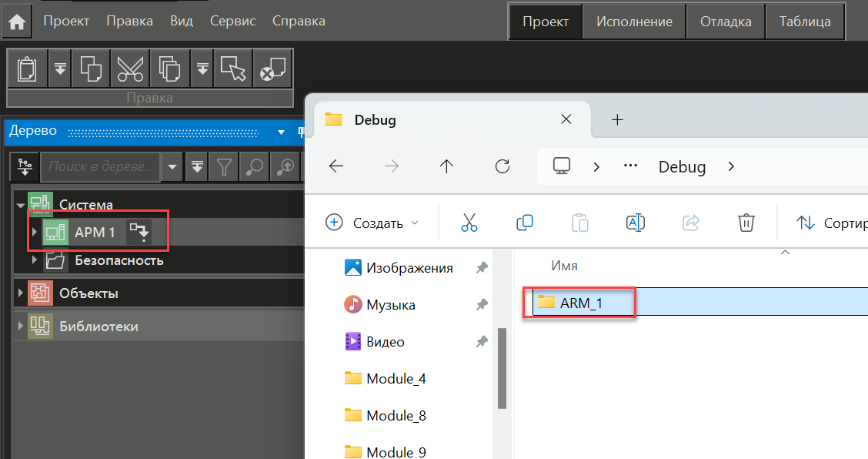Click the select-with-cursor icon in Правка toolbar
The height and width of the screenshot is (459, 868).
pos(232,69)
